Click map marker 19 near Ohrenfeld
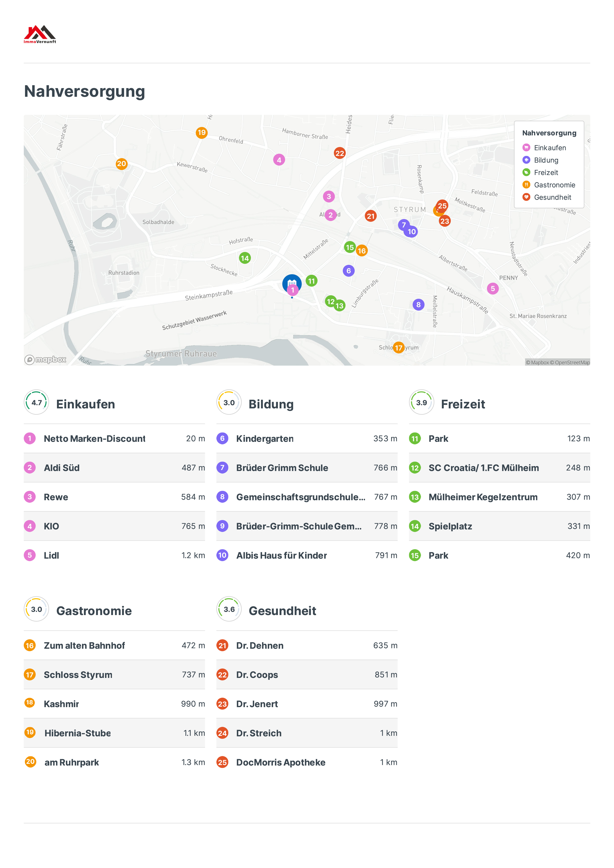 tap(202, 133)
